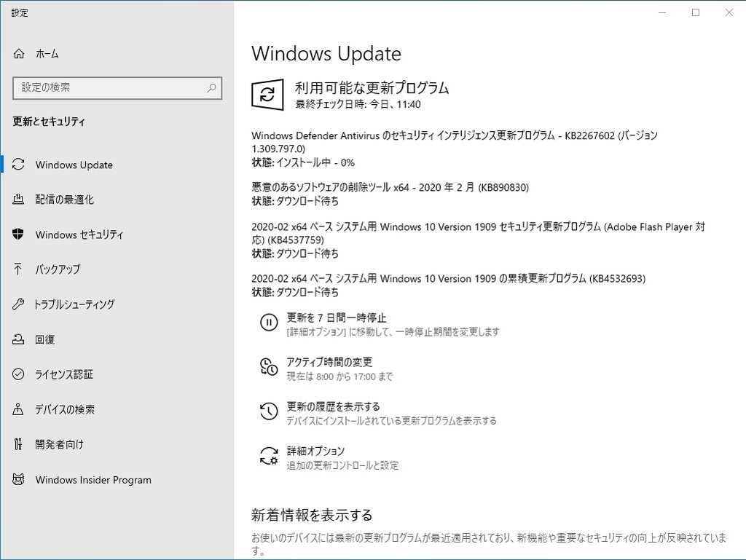Click the 更新とセキュリティ section title

[x=49, y=122]
